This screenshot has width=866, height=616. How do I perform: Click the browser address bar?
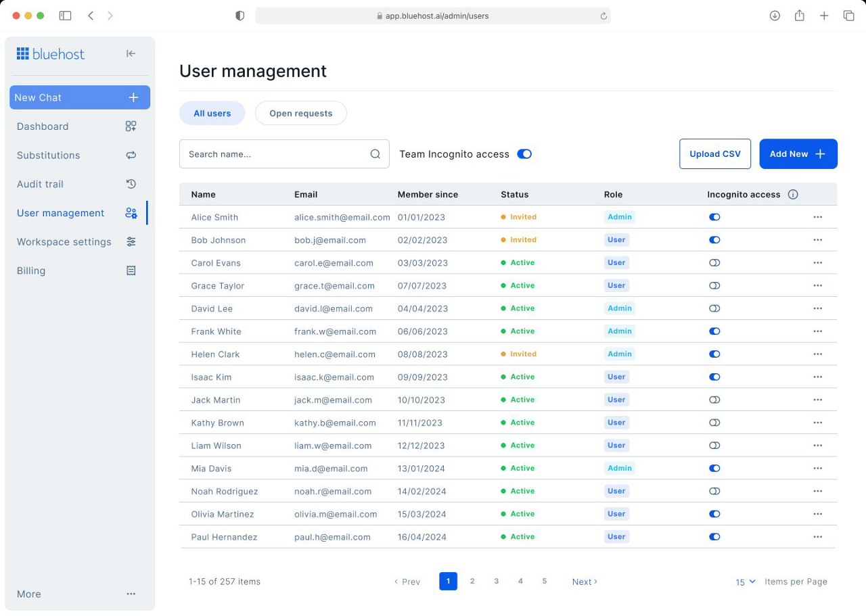coord(433,16)
